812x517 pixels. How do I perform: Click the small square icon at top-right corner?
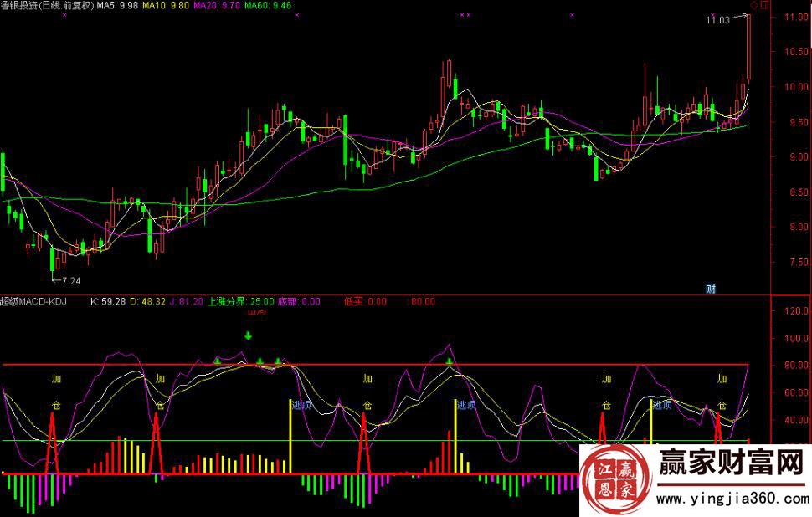(762, 5)
